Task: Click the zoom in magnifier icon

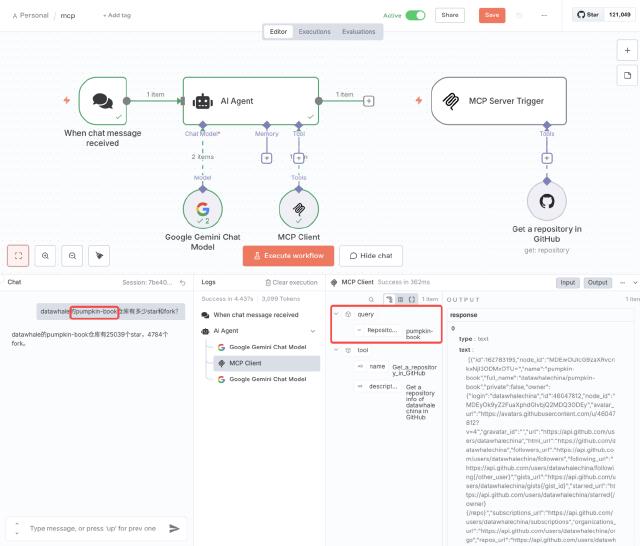Action: coord(46,256)
